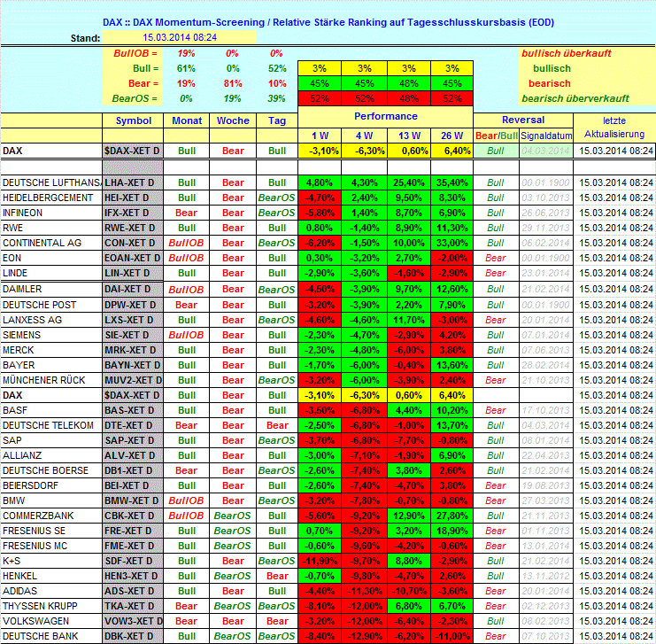
Task: Click K+S red -11,90% performance cell
Action: pos(319,561)
